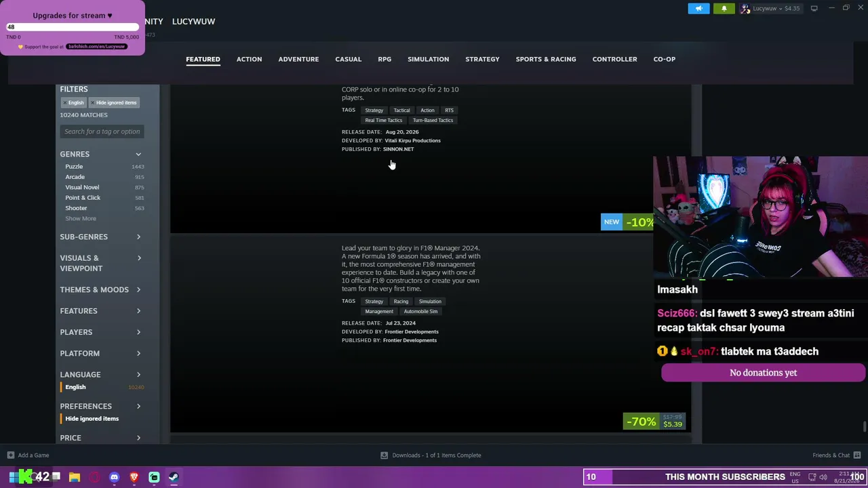Open the teal app on the taskbar

tap(154, 477)
